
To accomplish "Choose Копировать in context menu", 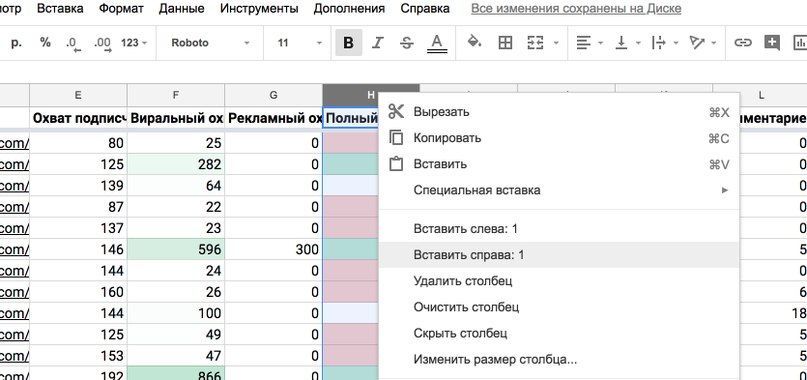I will pos(559,138).
